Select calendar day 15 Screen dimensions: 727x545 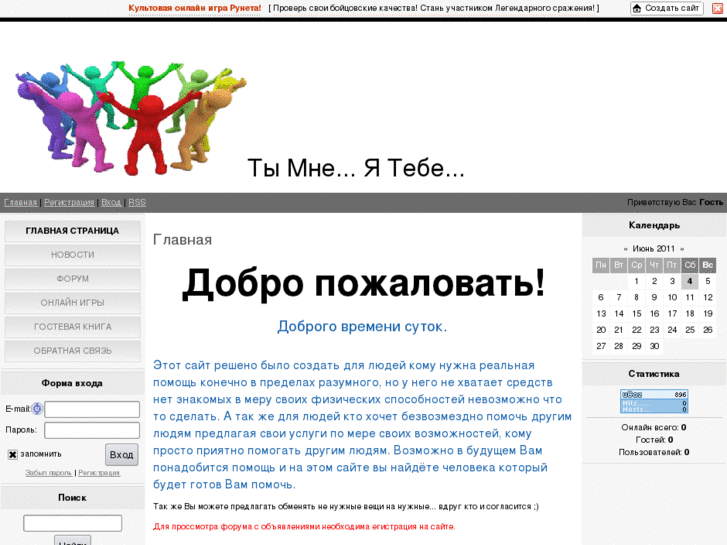click(637, 314)
